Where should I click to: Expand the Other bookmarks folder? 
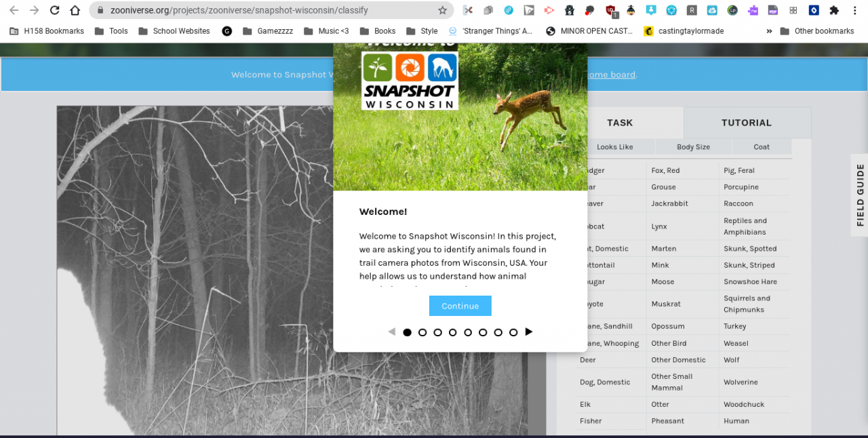point(817,31)
